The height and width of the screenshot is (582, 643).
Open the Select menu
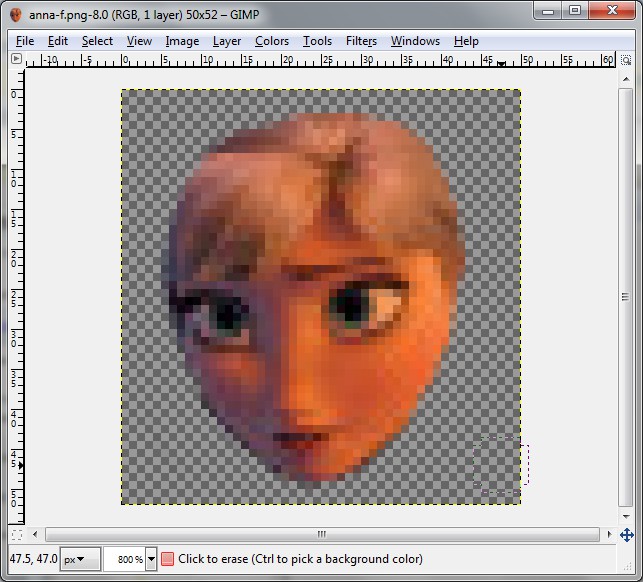[97, 41]
